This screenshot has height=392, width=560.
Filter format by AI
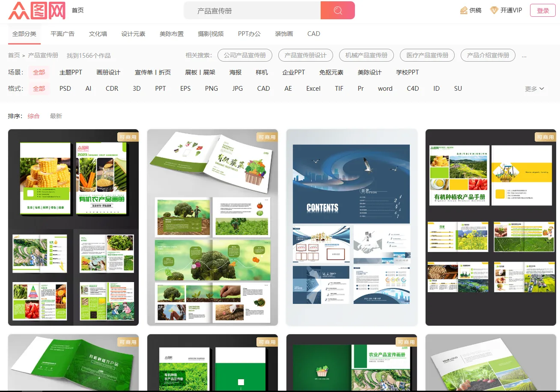point(88,89)
